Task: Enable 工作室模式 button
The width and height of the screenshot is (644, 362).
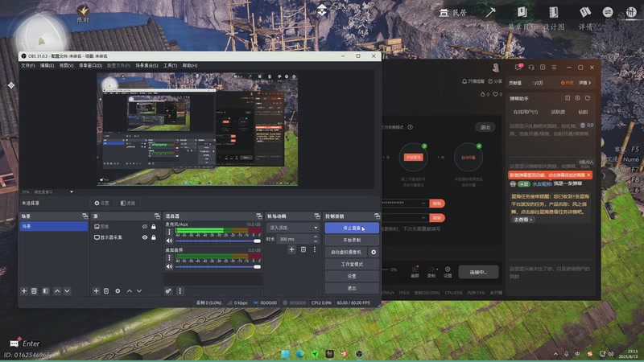Action: coord(352,265)
